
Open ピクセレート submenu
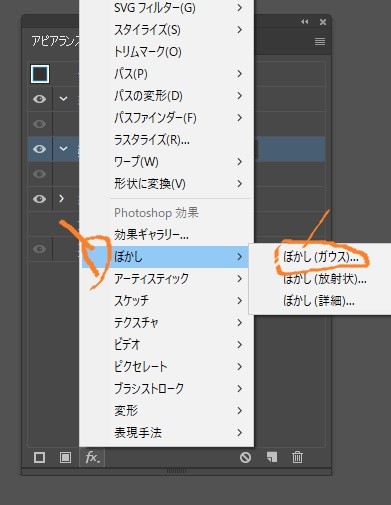point(166,367)
